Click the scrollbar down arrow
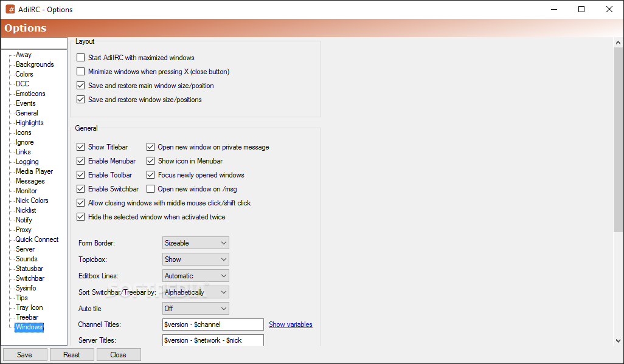624x364 pixels. coord(618,341)
